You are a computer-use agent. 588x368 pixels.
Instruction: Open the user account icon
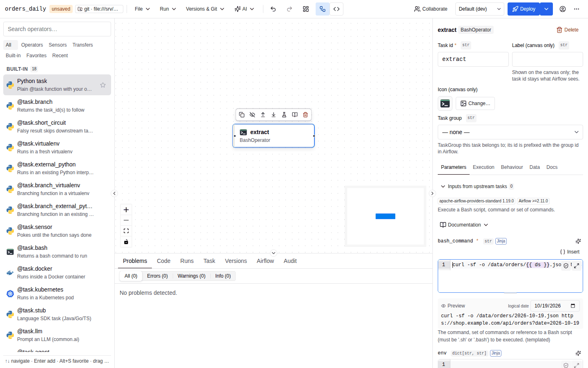563,9
